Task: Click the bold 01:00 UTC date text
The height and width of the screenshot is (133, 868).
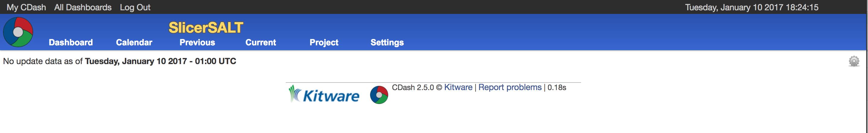Action: [x=160, y=61]
